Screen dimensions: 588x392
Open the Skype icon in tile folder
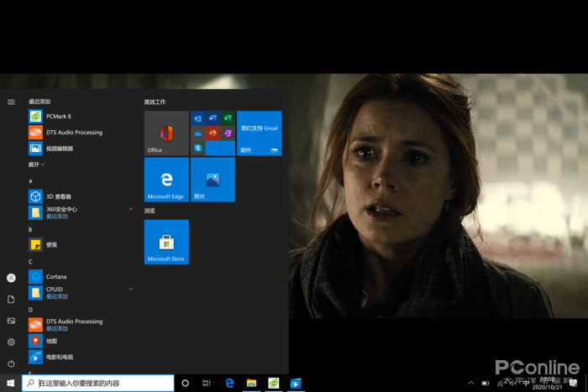[x=198, y=148]
